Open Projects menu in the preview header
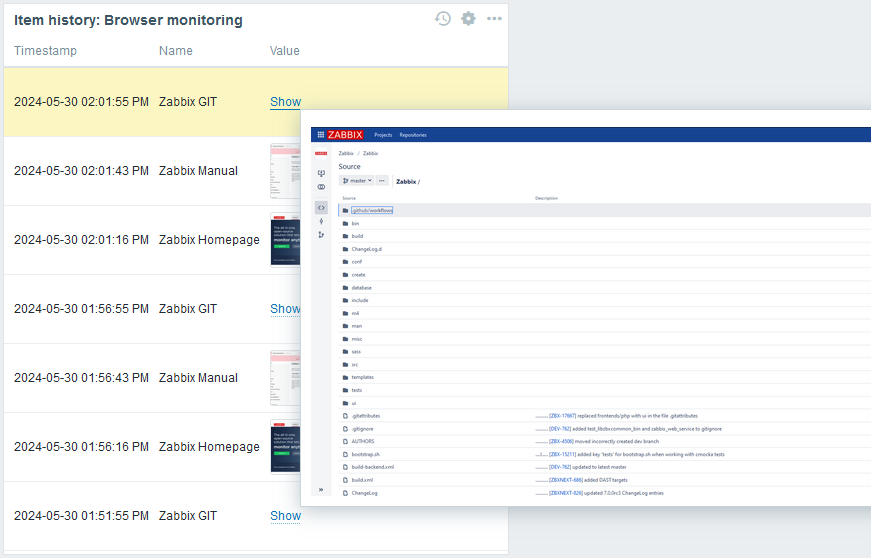This screenshot has width=871, height=558. click(383, 135)
